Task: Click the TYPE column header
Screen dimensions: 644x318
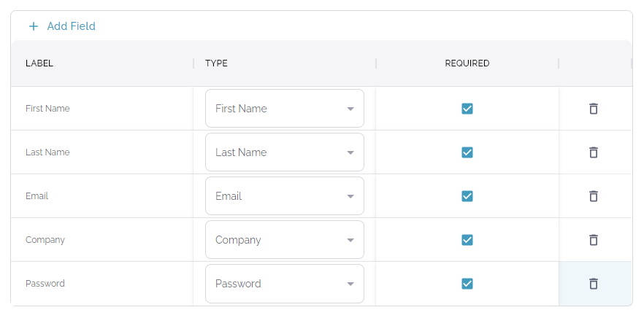Action: [216, 63]
